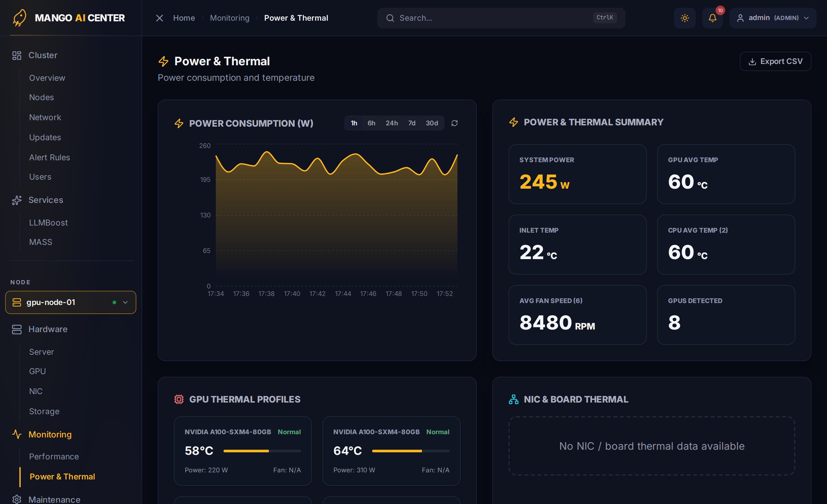The width and height of the screenshot is (827, 504).
Task: Click the Ctrl K shortcut badge
Action: tap(605, 17)
